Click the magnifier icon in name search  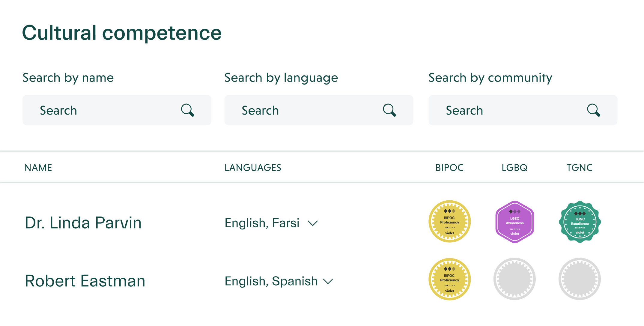point(188,110)
